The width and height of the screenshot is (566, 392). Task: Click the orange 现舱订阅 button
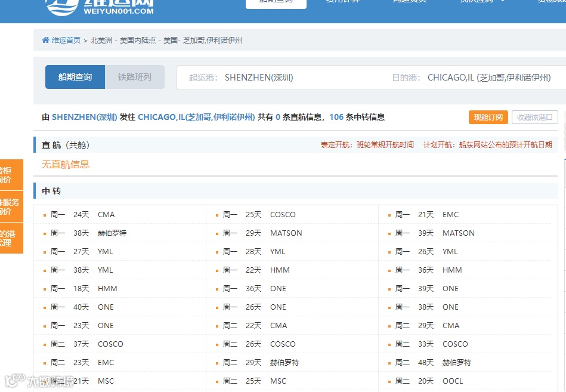[488, 118]
